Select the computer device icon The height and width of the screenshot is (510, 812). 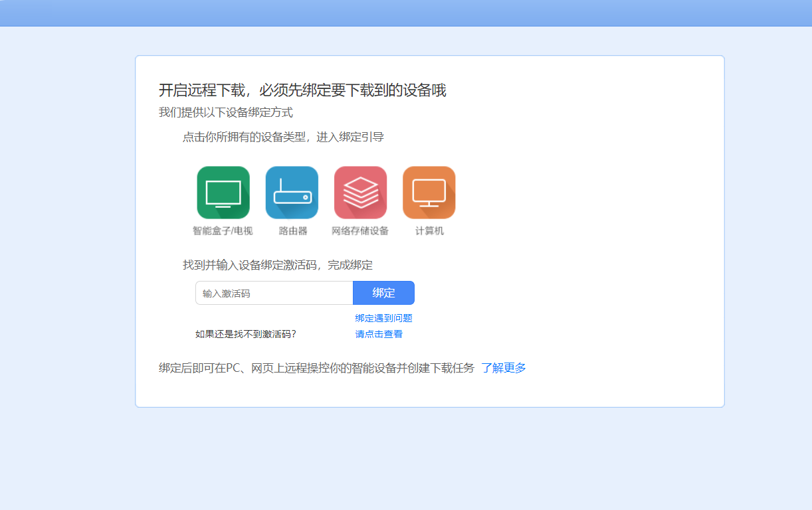click(x=429, y=193)
